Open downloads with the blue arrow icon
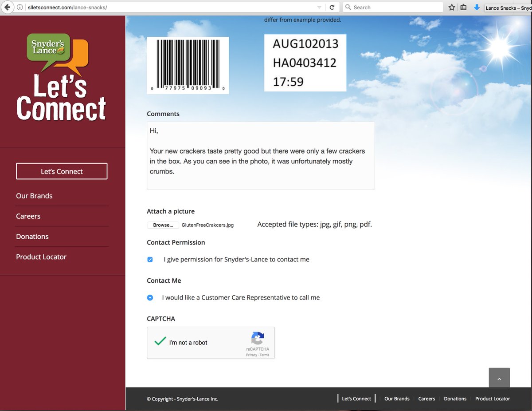 477,8
